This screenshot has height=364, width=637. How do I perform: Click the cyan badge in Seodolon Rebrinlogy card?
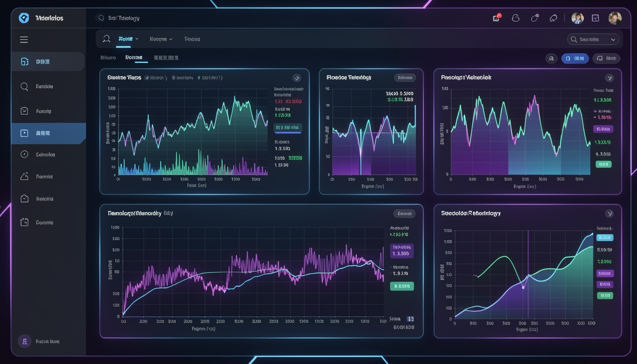(604, 237)
